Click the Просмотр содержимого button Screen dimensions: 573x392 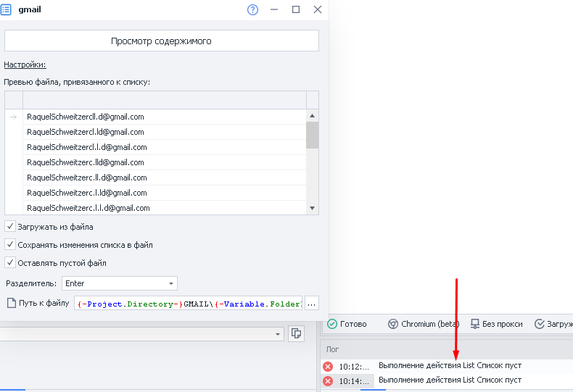pos(162,41)
